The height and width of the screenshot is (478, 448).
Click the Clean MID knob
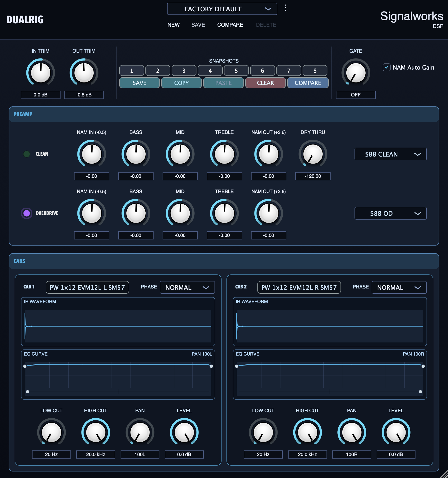pos(180,154)
